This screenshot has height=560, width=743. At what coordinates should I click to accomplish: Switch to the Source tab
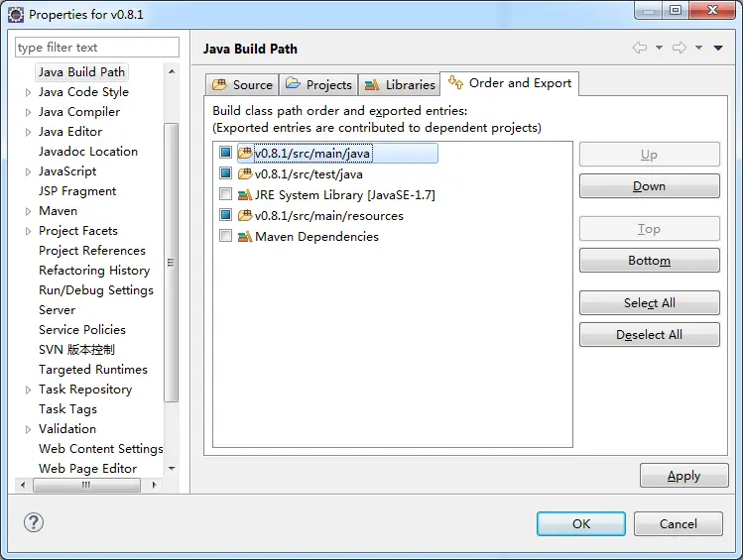tap(242, 84)
